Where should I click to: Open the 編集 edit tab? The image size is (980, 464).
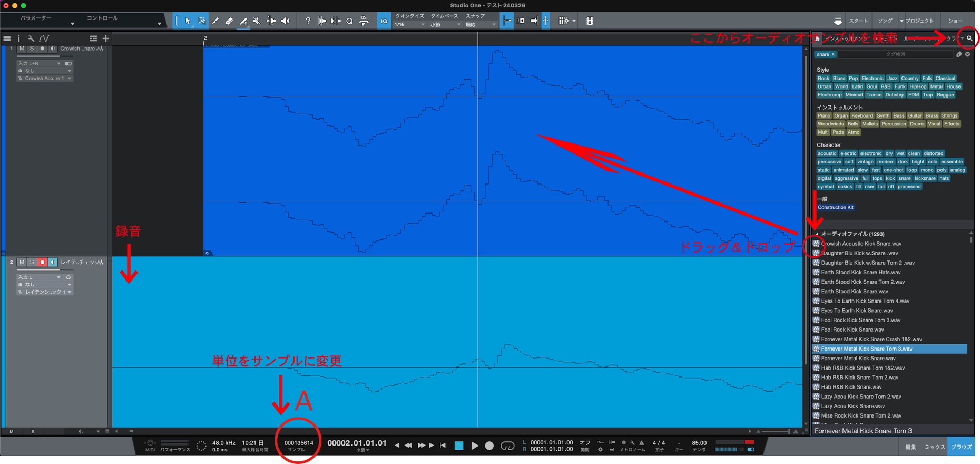click(x=910, y=447)
